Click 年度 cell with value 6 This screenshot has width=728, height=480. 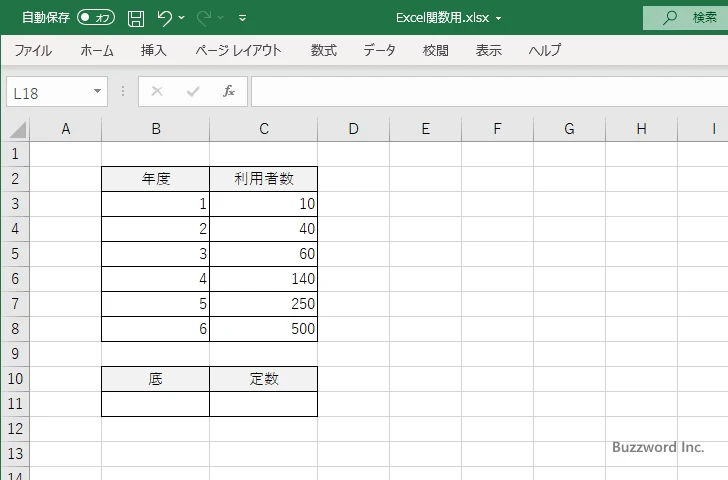(156, 329)
